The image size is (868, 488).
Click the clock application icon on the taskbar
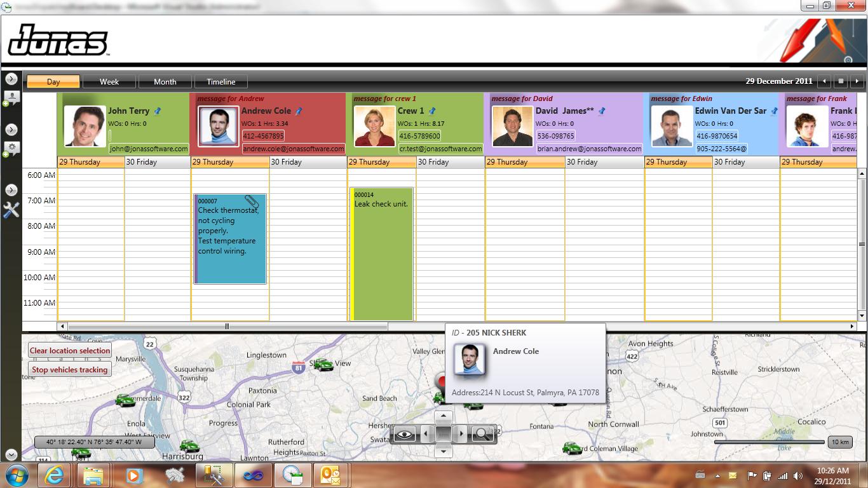point(292,475)
